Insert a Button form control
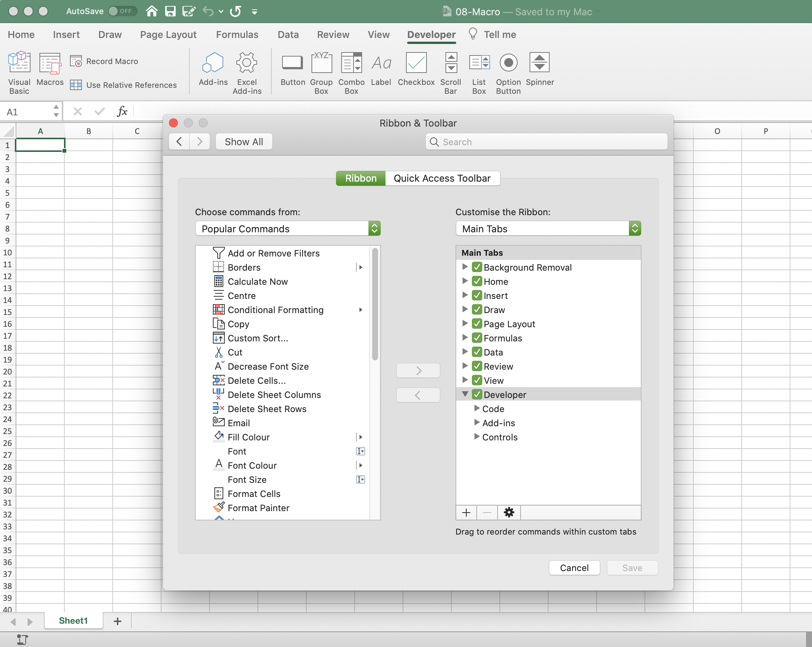Screen dimensions: 812x647 (292, 68)
